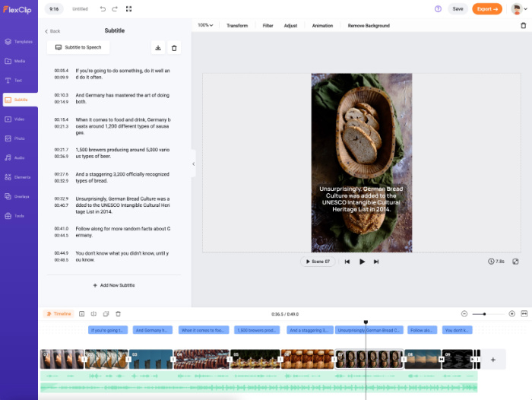This screenshot has width=532, height=400.
Task: Open the Audio sidebar panel
Action: click(18, 157)
